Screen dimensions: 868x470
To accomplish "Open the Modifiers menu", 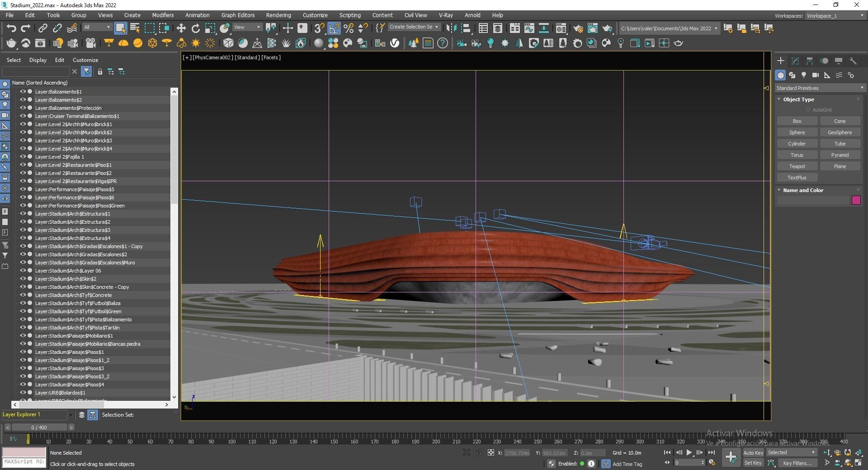I will (163, 15).
